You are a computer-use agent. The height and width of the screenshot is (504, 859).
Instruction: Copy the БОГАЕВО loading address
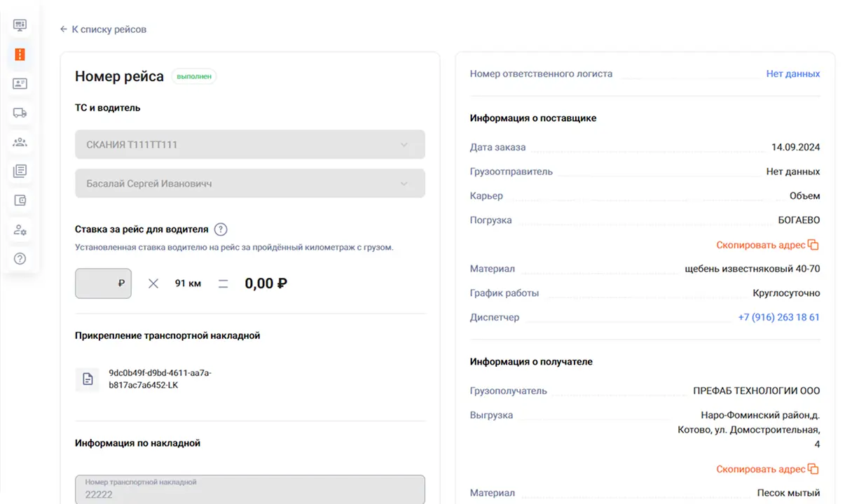(x=767, y=245)
